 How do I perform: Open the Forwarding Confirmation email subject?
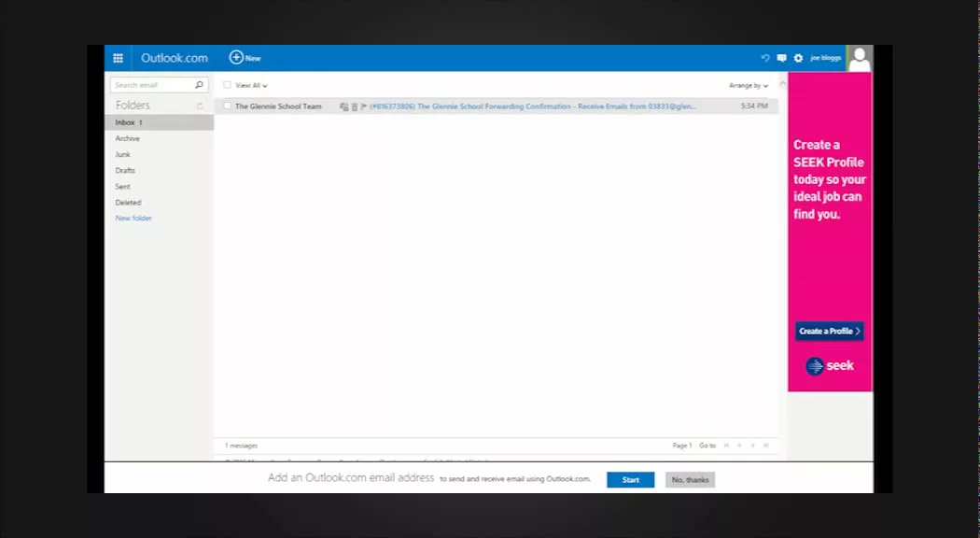533,106
